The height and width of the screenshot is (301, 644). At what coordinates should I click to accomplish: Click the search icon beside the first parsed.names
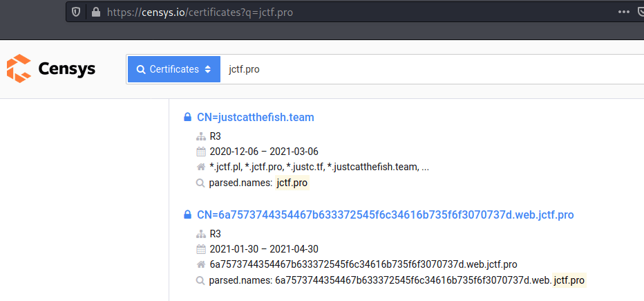[x=201, y=183]
